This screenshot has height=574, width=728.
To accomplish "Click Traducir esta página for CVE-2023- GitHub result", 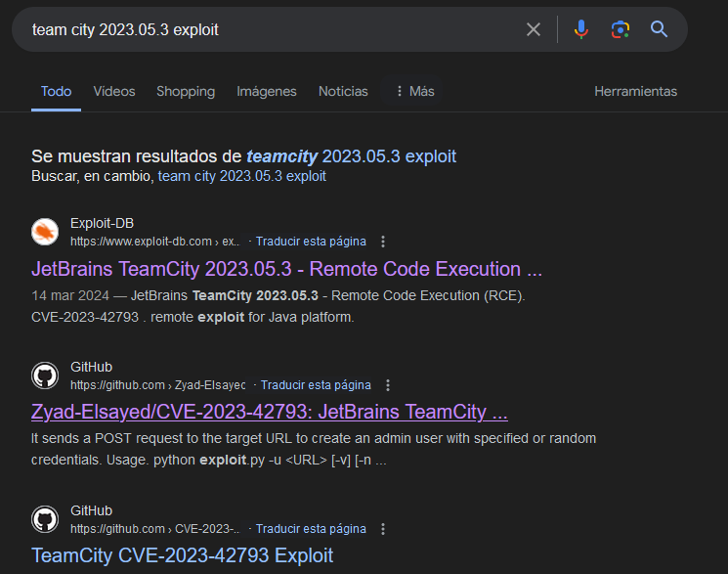I will click(x=311, y=529).
